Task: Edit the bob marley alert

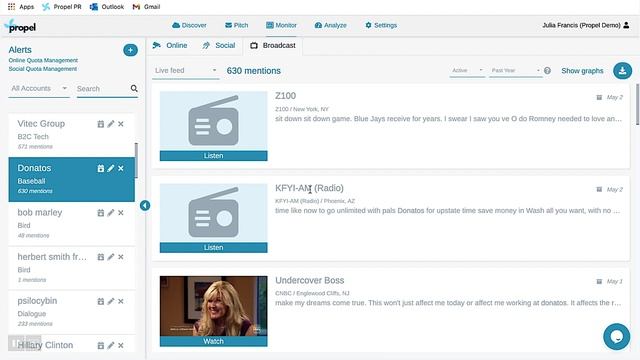Action: 111,213
